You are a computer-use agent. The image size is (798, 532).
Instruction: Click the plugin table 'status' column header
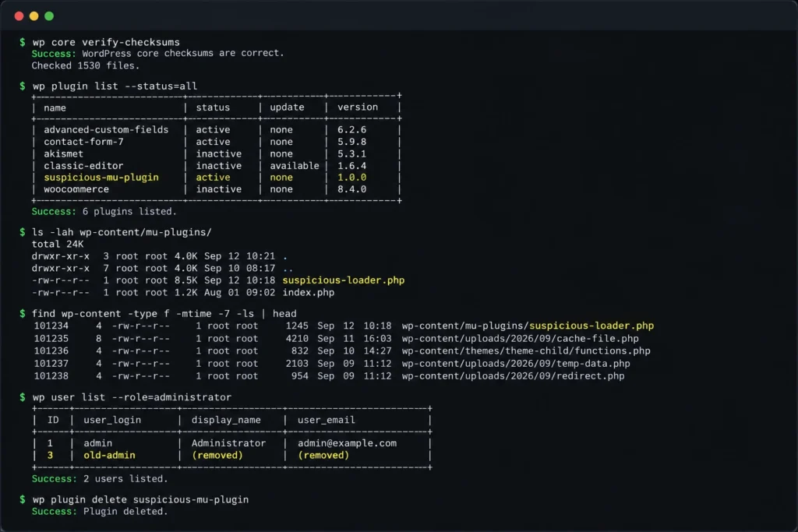point(213,107)
